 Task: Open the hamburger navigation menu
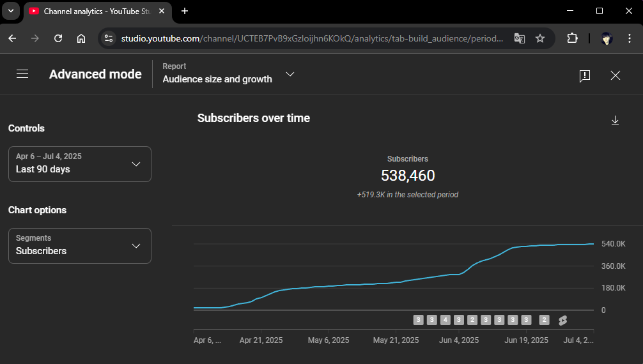(x=22, y=74)
